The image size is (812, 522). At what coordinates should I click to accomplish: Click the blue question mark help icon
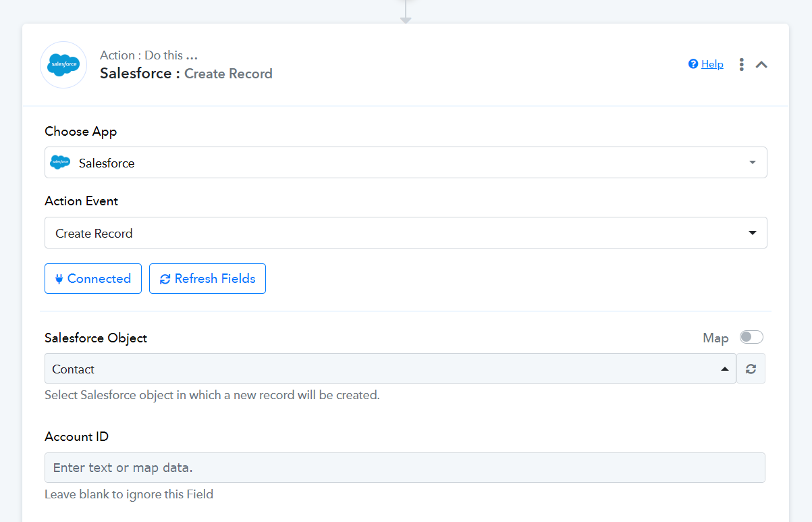693,64
